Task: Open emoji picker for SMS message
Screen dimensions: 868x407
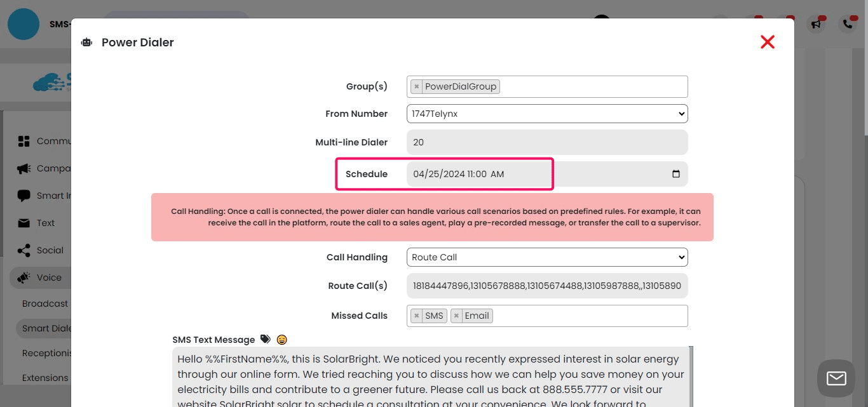Action: click(282, 340)
